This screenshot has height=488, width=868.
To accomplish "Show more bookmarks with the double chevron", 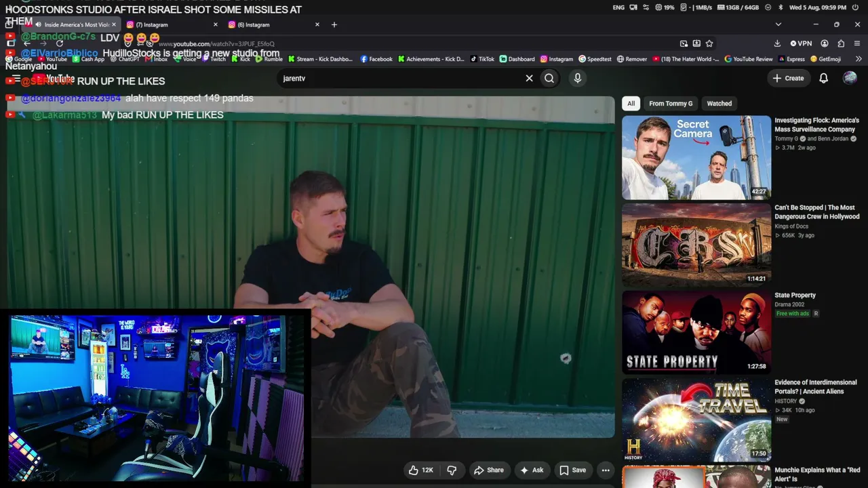I will click(859, 59).
